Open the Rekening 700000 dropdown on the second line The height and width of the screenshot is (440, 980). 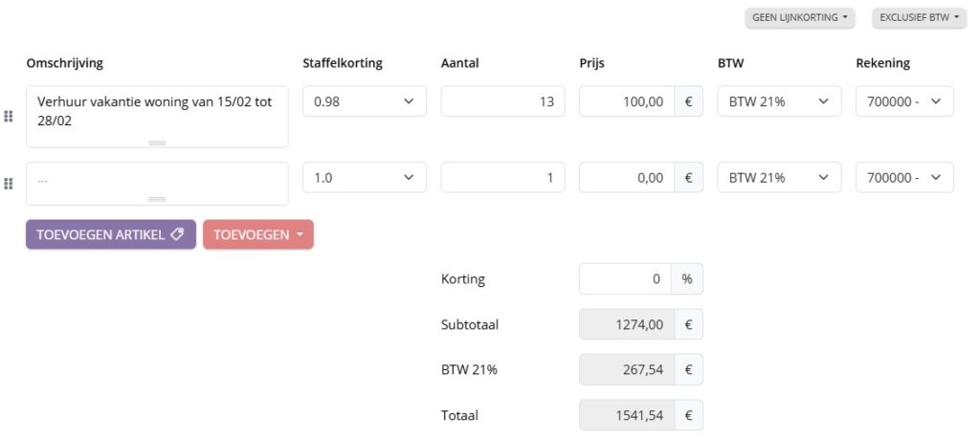(903, 177)
